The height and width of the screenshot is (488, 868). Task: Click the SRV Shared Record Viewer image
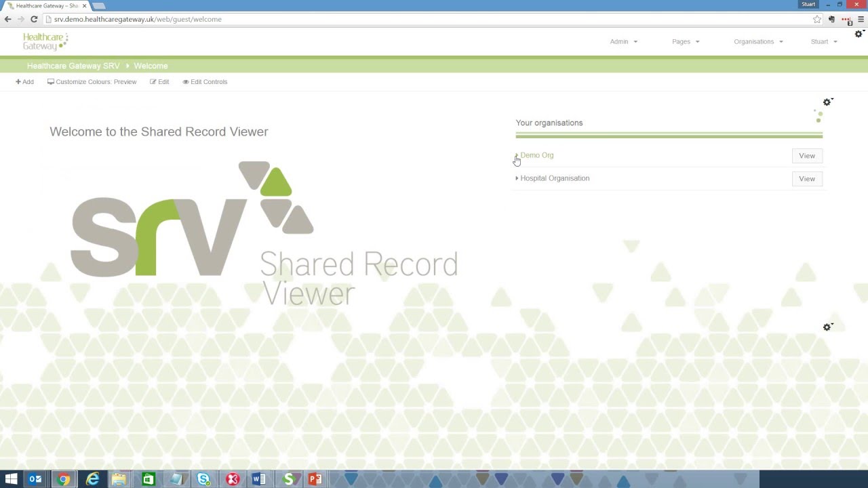pyautogui.click(x=264, y=235)
